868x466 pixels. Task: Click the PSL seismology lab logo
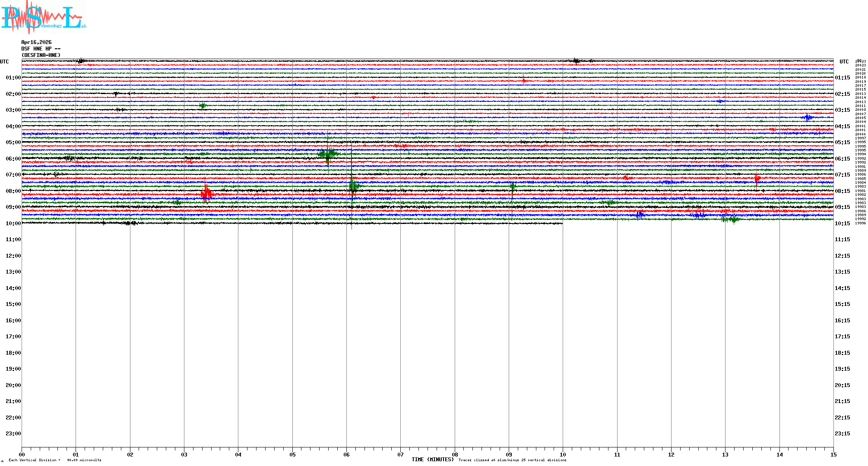(43, 17)
